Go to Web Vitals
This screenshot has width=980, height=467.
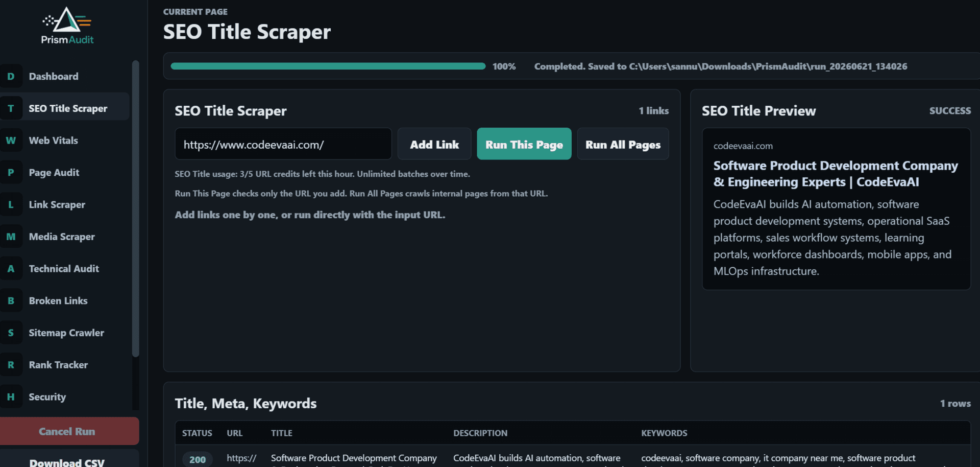click(x=65, y=141)
